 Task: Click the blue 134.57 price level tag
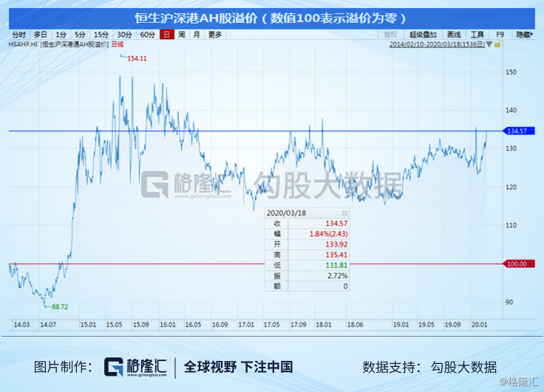pos(515,131)
